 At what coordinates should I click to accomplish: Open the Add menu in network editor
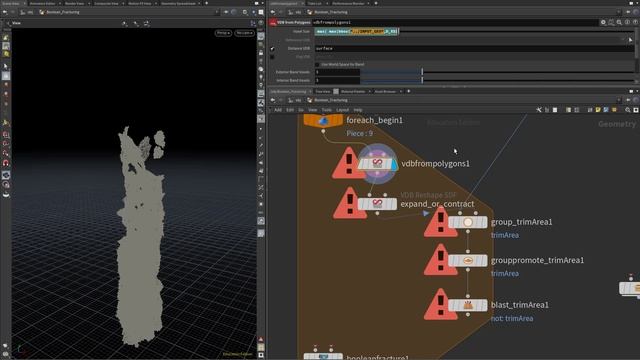coord(278,110)
